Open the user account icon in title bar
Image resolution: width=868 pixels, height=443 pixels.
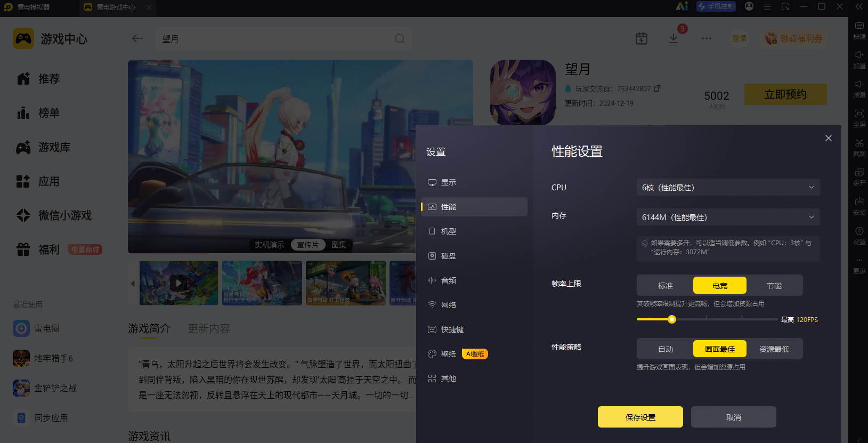pos(749,6)
